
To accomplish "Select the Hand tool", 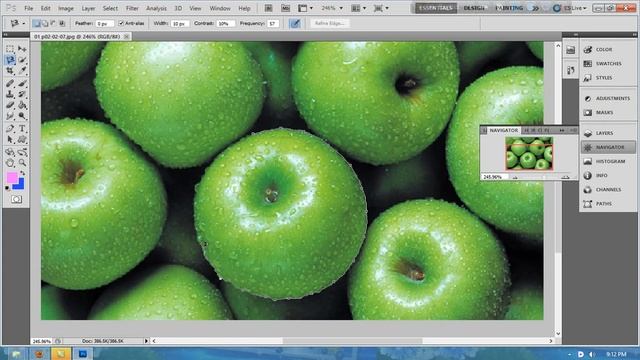I will pyautogui.click(x=10, y=163).
